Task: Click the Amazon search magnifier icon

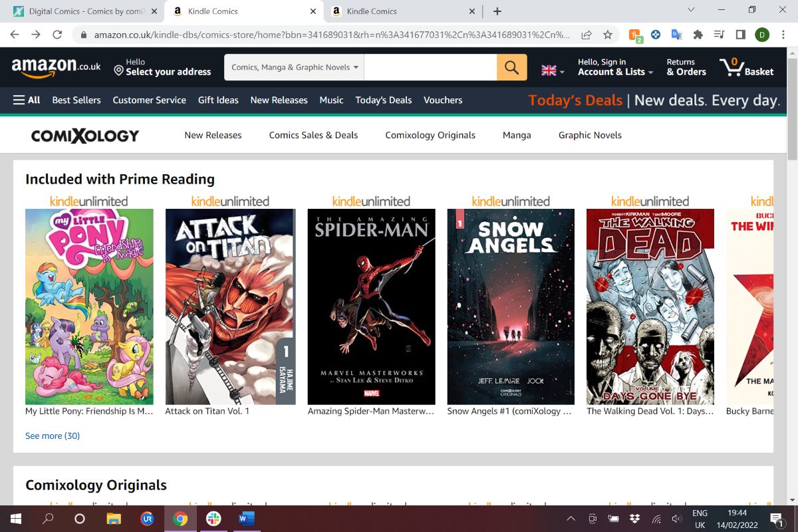Action: tap(511, 66)
